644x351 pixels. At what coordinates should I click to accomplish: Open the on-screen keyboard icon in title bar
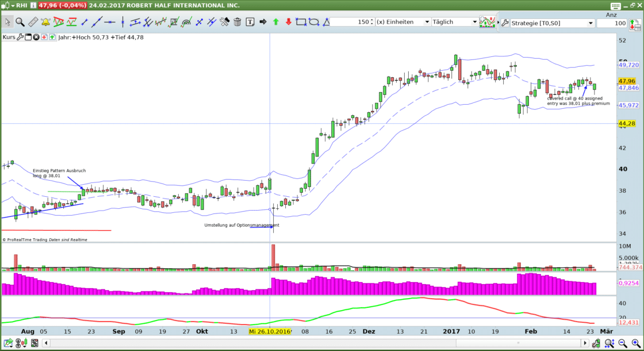pyautogui.click(x=615, y=6)
